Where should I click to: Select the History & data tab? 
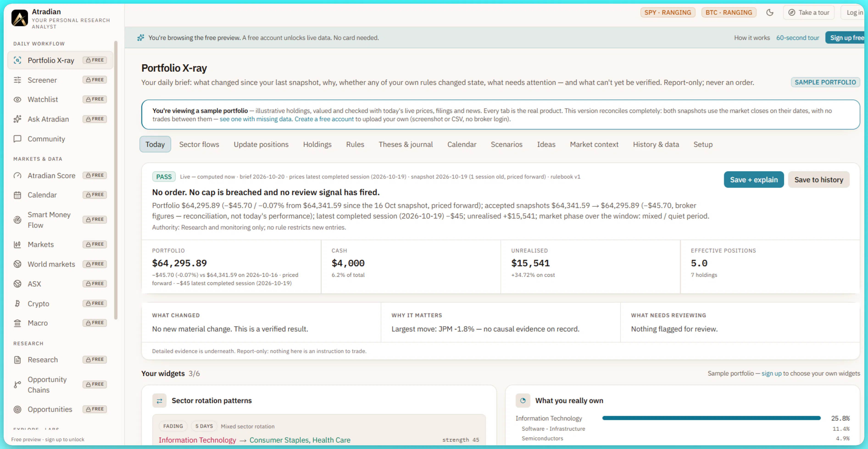[656, 144]
